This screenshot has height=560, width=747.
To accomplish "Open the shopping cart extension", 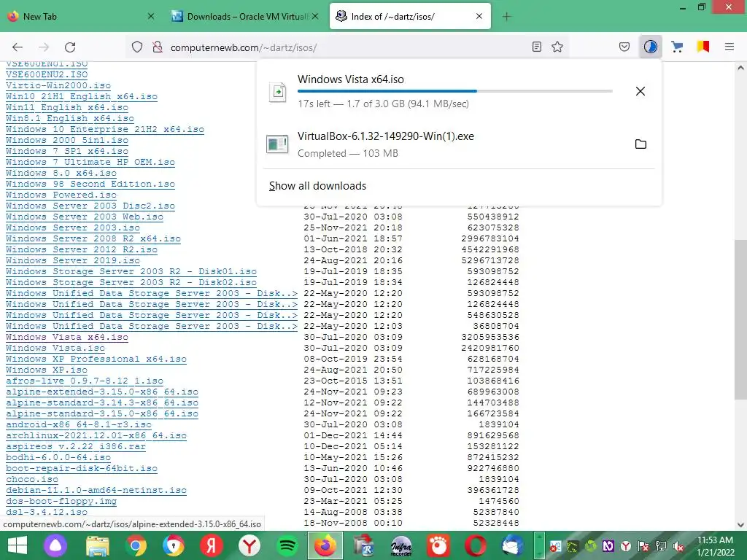I will 677,47.
